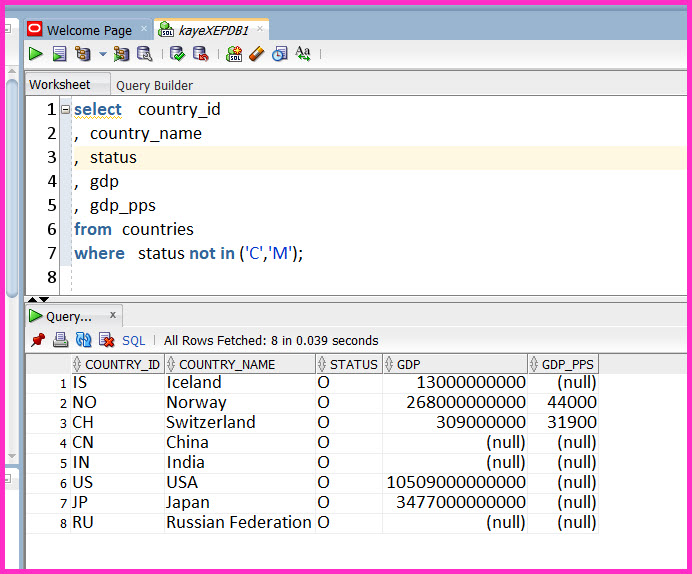The height and width of the screenshot is (574, 692).
Task: Open the Explain Plan dropdown arrow
Action: click(x=103, y=54)
